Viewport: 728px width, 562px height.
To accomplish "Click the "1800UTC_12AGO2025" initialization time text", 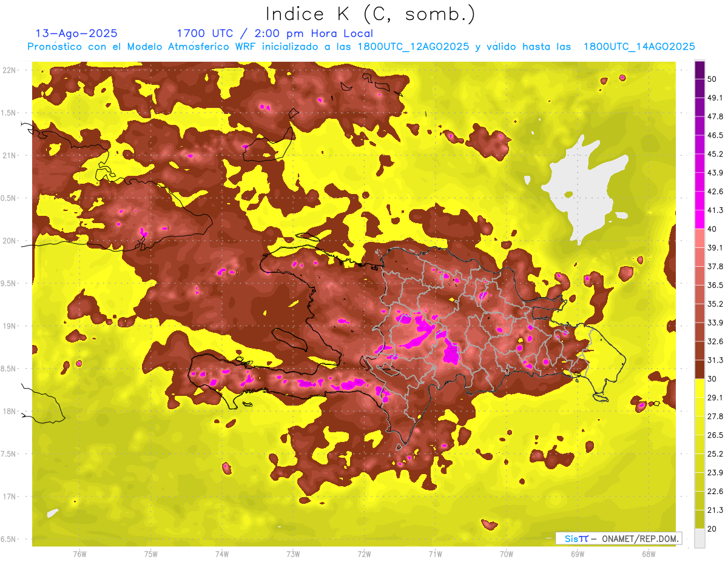I will pos(413,47).
